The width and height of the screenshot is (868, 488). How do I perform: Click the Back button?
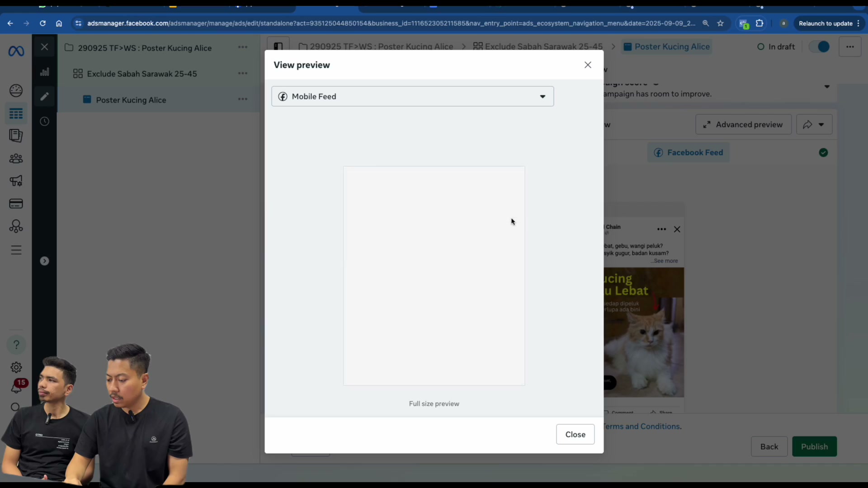[769, 446]
